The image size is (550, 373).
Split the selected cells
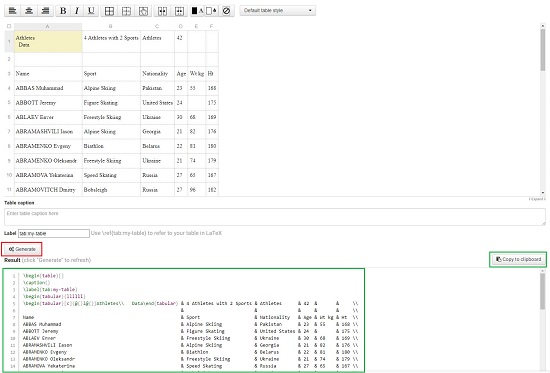(x=179, y=11)
